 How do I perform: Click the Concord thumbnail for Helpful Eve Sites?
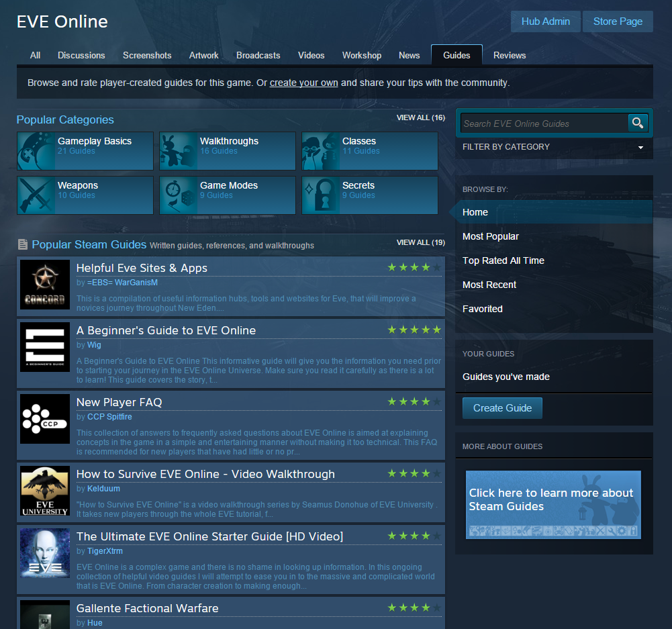pyautogui.click(x=45, y=285)
